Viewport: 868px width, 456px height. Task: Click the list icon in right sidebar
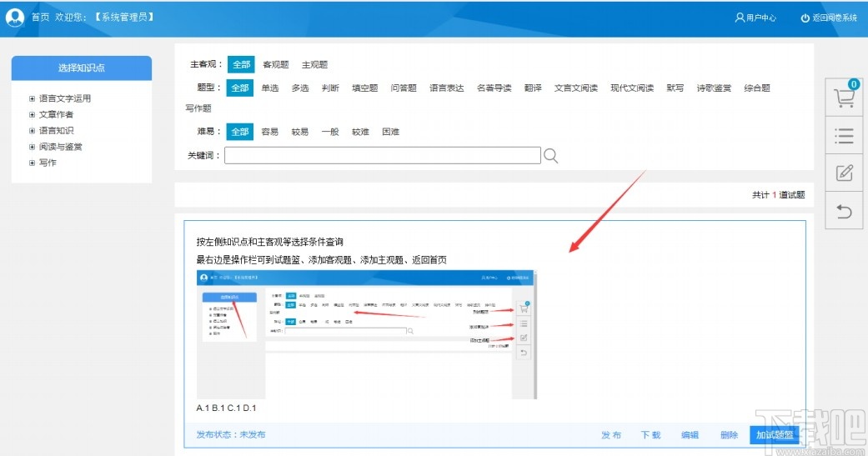pyautogui.click(x=844, y=136)
